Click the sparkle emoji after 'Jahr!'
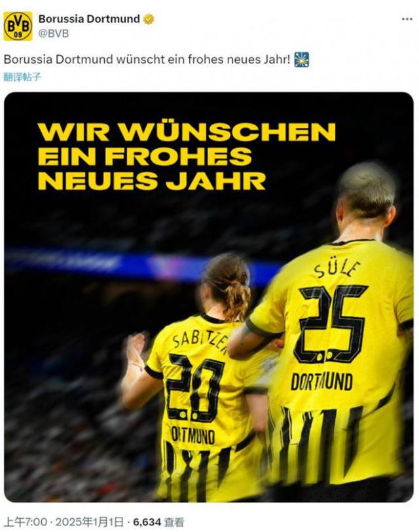This screenshot has height=532, width=419. click(301, 60)
